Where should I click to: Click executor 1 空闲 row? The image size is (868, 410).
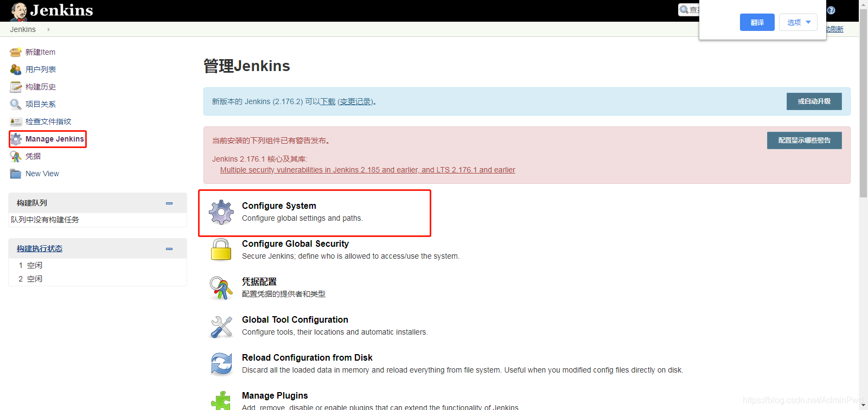click(98, 265)
